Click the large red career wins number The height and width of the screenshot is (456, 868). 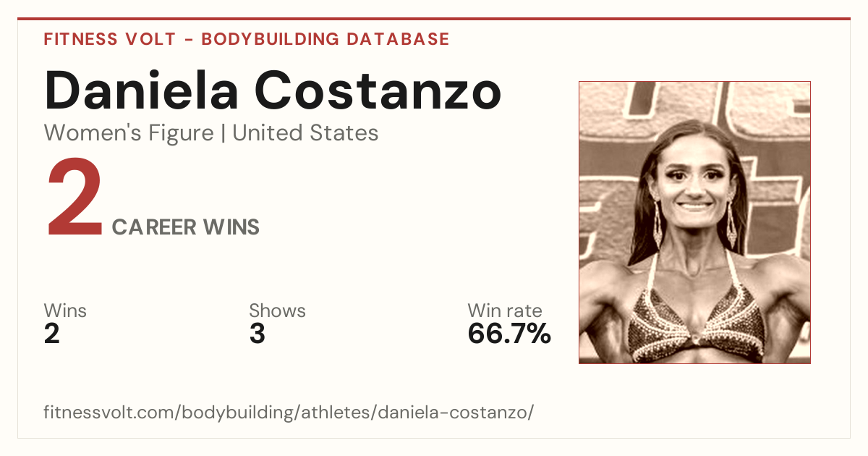[75, 198]
